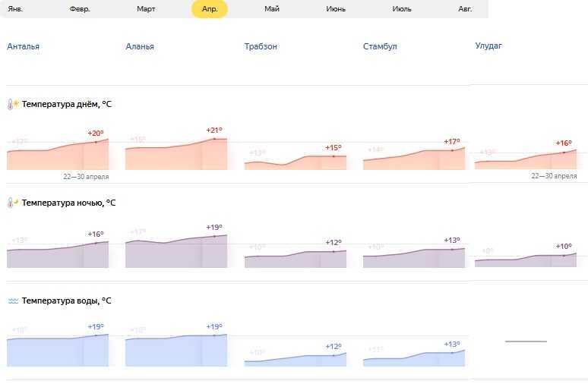Open the Аланья city link
Image resolution: width=588 pixels, height=384 pixels.
point(140,46)
